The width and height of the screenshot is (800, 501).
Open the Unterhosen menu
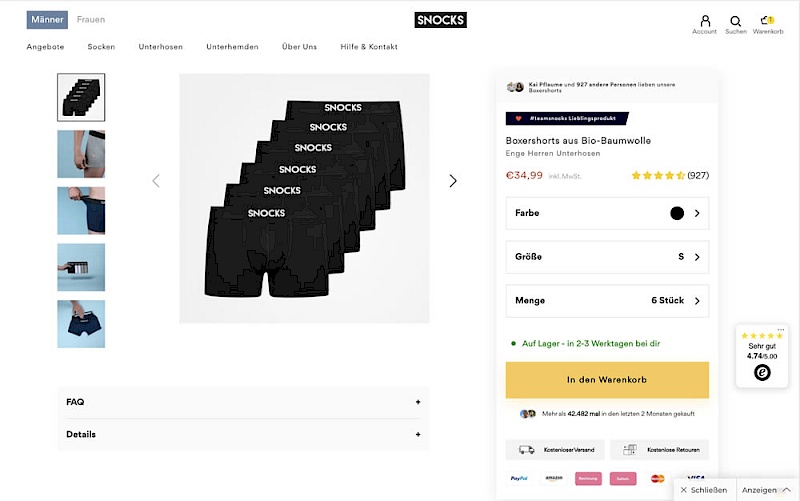(160, 47)
